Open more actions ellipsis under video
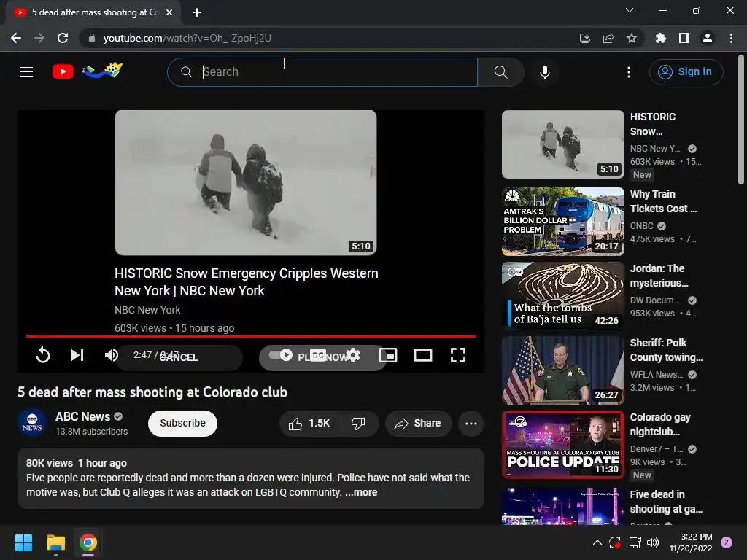 click(471, 424)
